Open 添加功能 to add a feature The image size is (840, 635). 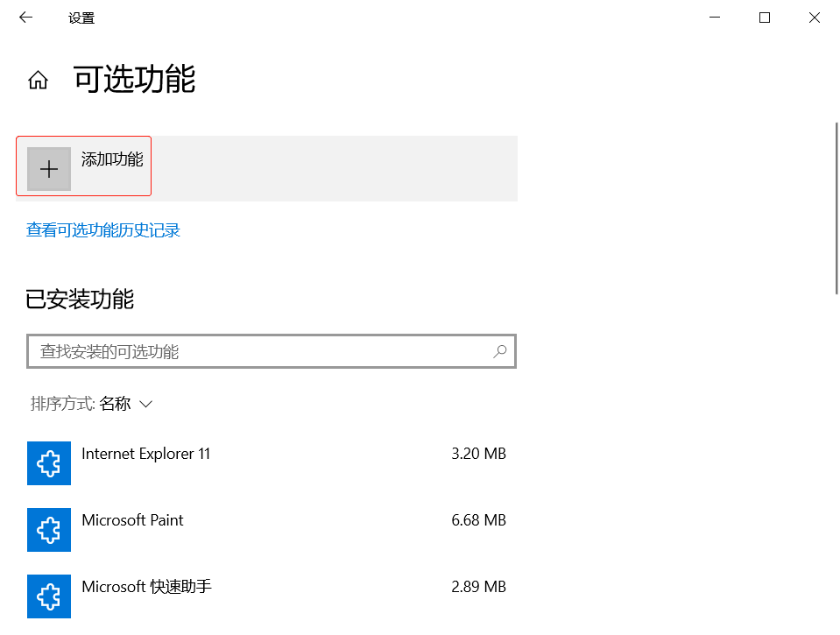click(x=83, y=166)
